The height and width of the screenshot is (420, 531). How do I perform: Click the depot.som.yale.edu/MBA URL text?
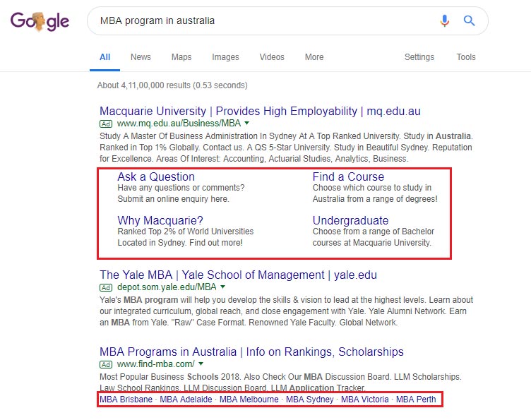(167, 287)
